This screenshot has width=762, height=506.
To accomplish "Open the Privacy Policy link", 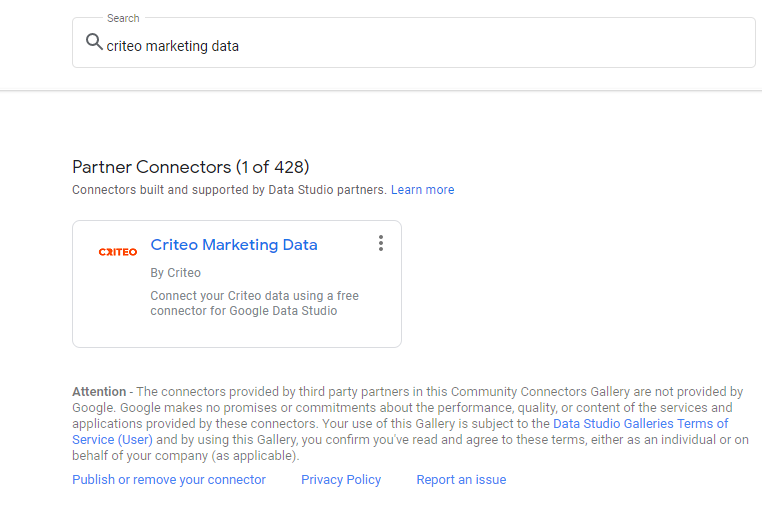I will point(341,480).
